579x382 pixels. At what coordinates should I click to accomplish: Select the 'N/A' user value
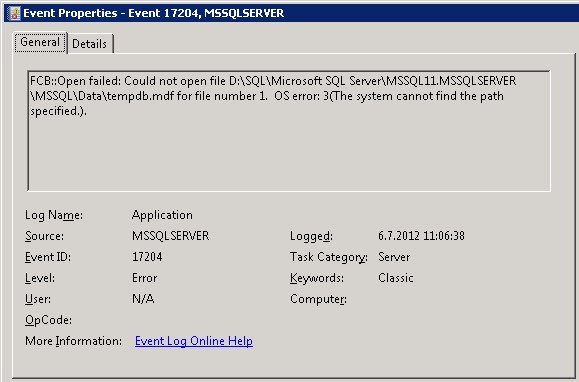[x=143, y=299]
